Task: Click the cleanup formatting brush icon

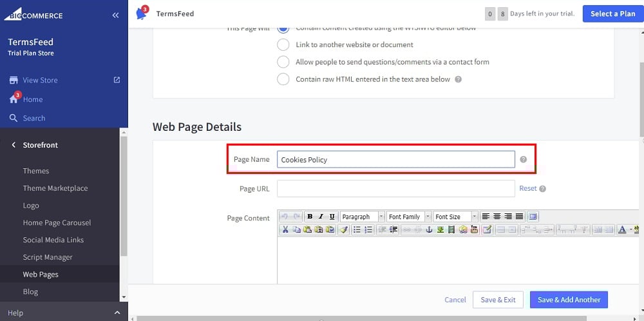Action: point(344,229)
